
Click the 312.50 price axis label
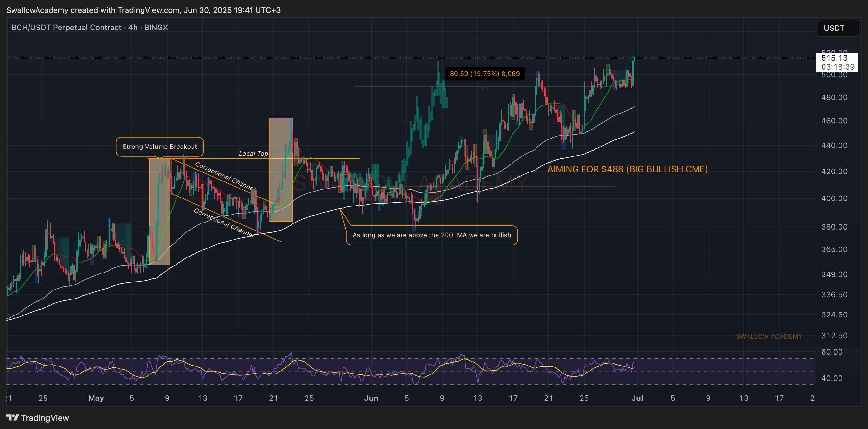point(834,336)
